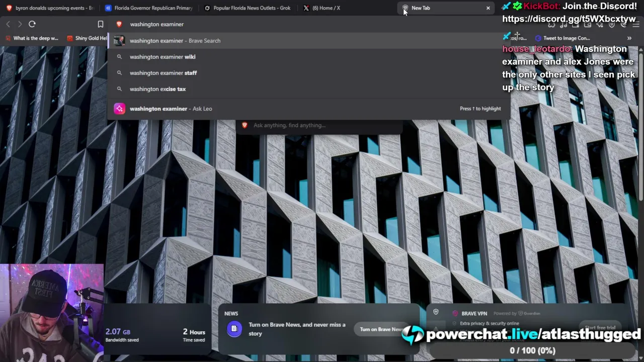Open the 'What is the deep w...' bookmark
This screenshot has width=644, height=362.
click(x=32, y=38)
